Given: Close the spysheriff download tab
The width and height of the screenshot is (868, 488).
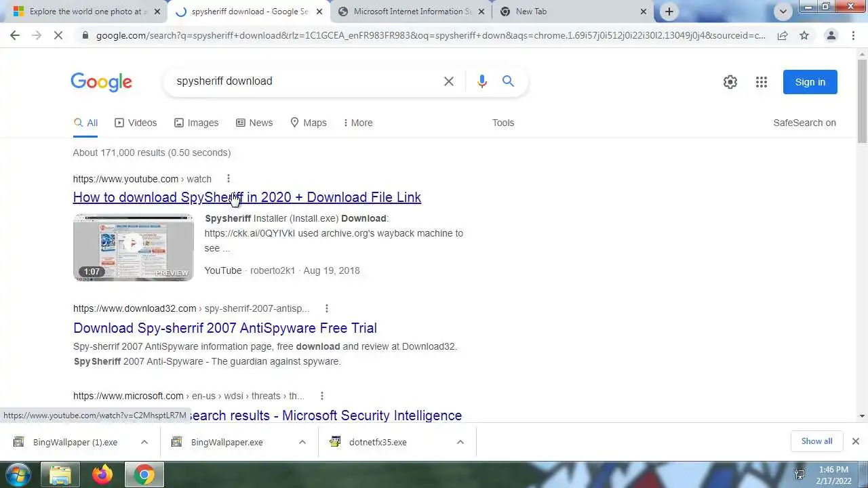Looking at the screenshot, I should pos(319,12).
